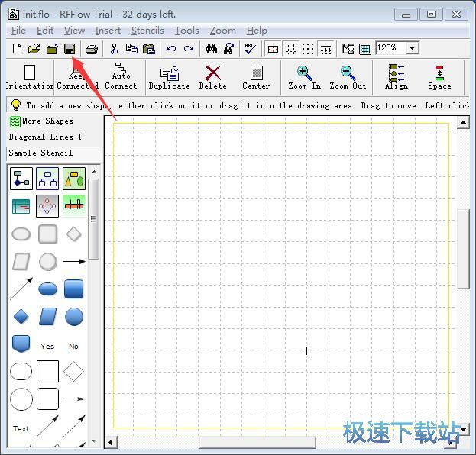Toggle the Keep Connected option
The width and height of the screenshot is (476, 455).
77,77
